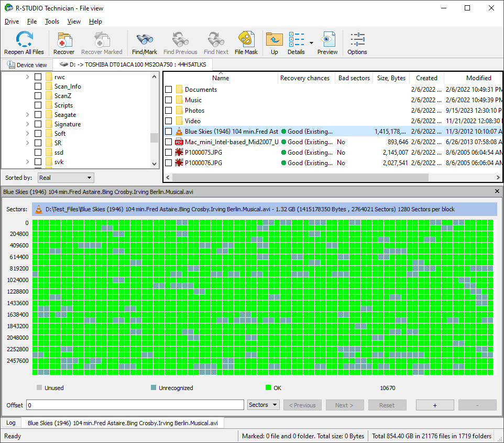Click the minus zoom button
Viewport: 504px width, 443px height.
[x=477, y=405]
